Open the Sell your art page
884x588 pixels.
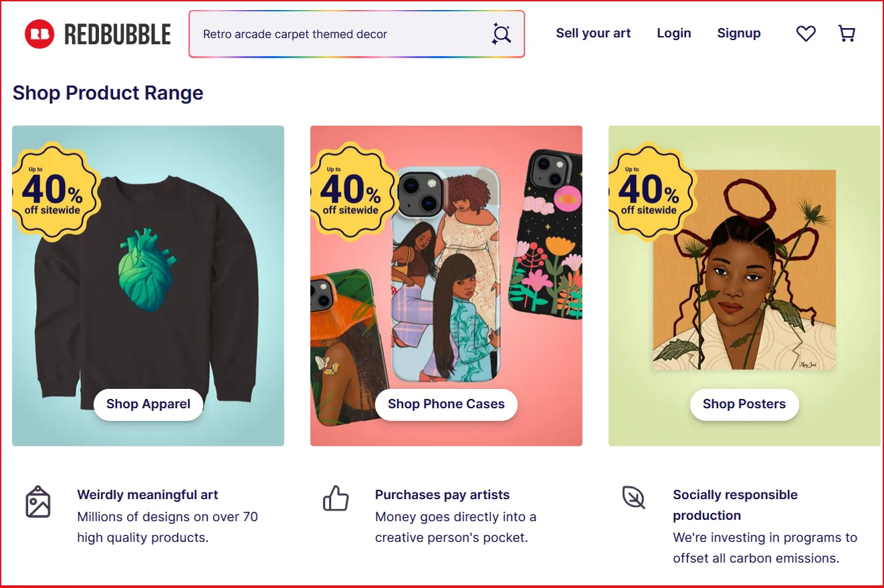click(x=593, y=33)
